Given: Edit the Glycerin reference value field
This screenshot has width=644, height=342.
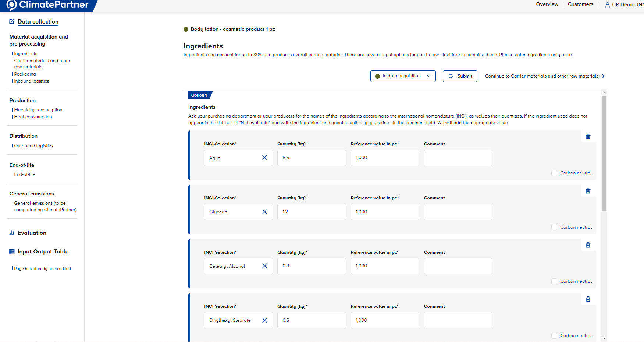Looking at the screenshot, I should point(385,212).
